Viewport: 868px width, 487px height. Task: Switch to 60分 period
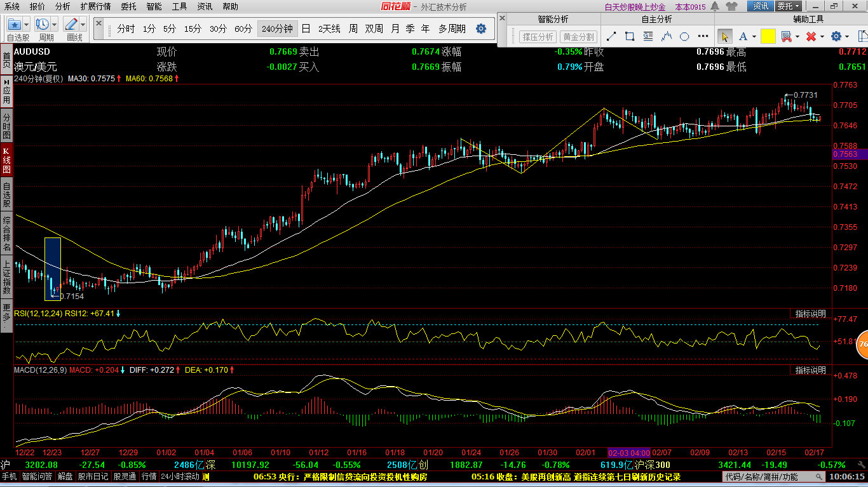tap(243, 29)
